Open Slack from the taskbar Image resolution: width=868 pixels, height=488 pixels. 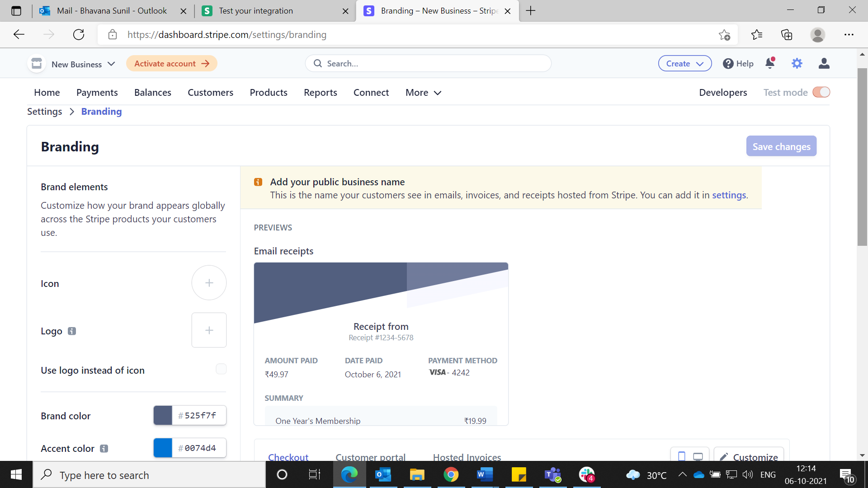point(587,474)
